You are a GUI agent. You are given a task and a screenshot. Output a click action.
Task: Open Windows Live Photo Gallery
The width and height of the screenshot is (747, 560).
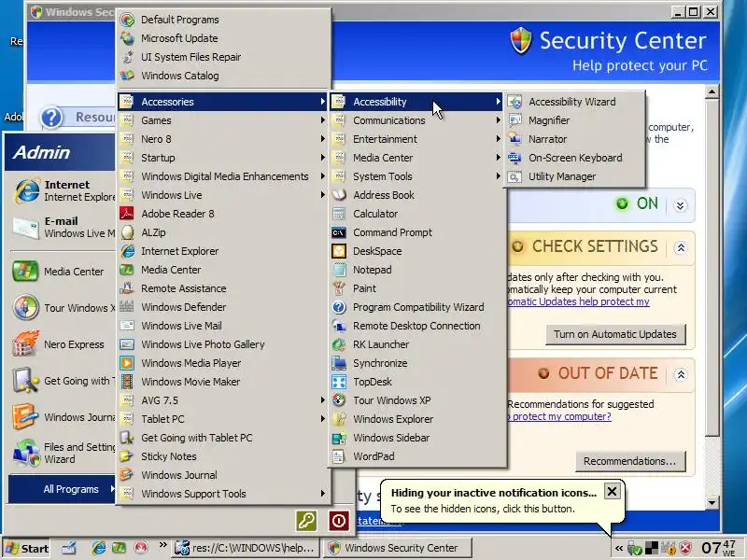point(223,344)
